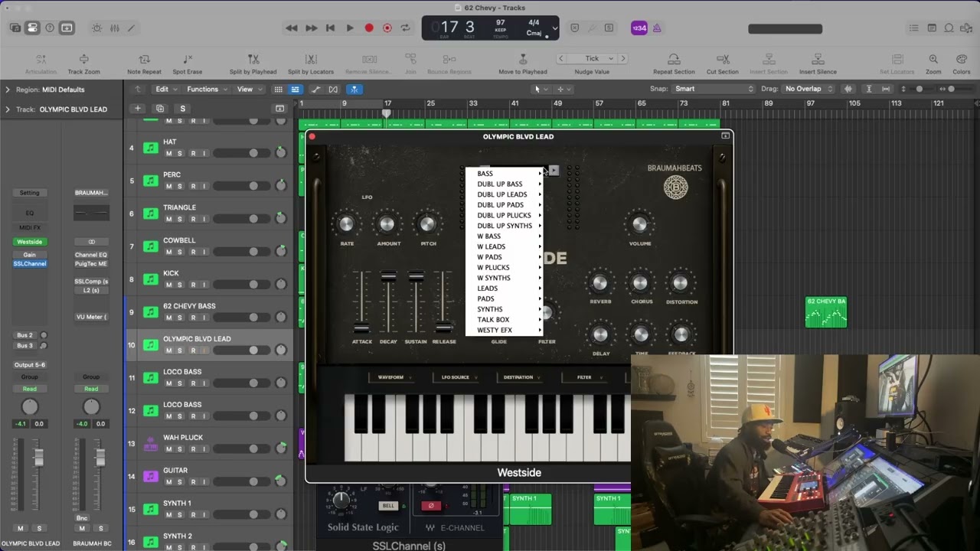Select DUBL UP LEADS preset category

505,194
